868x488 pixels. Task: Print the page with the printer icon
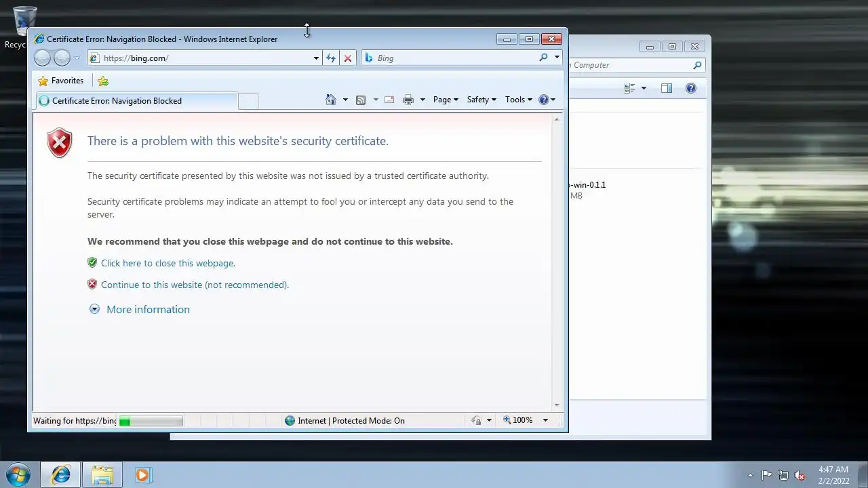(x=408, y=100)
